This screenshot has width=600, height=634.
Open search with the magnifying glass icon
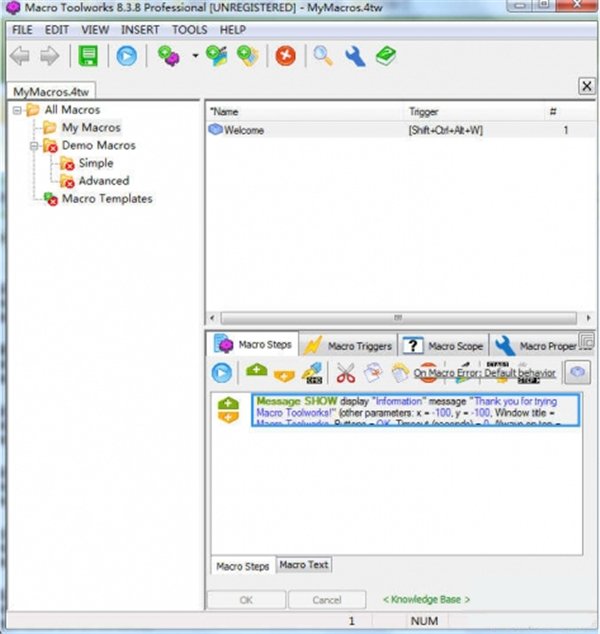(323, 57)
